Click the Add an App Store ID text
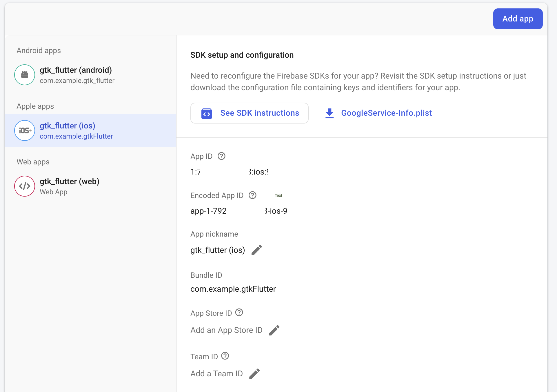 tap(226, 330)
